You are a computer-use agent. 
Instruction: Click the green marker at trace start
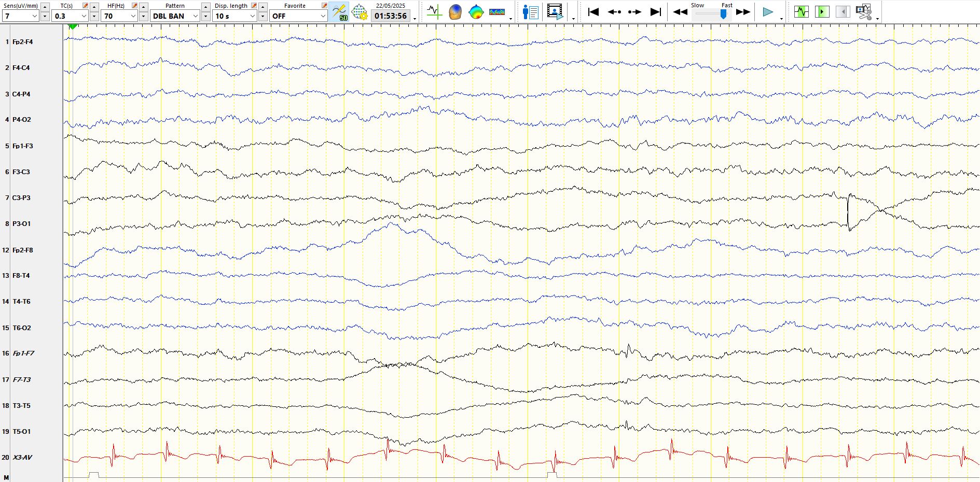coord(73,26)
